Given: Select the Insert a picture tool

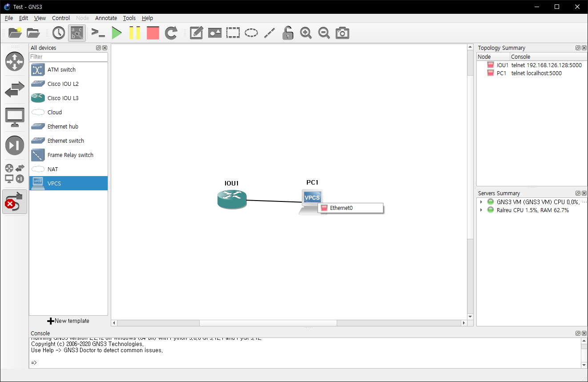Looking at the screenshot, I should click(215, 33).
